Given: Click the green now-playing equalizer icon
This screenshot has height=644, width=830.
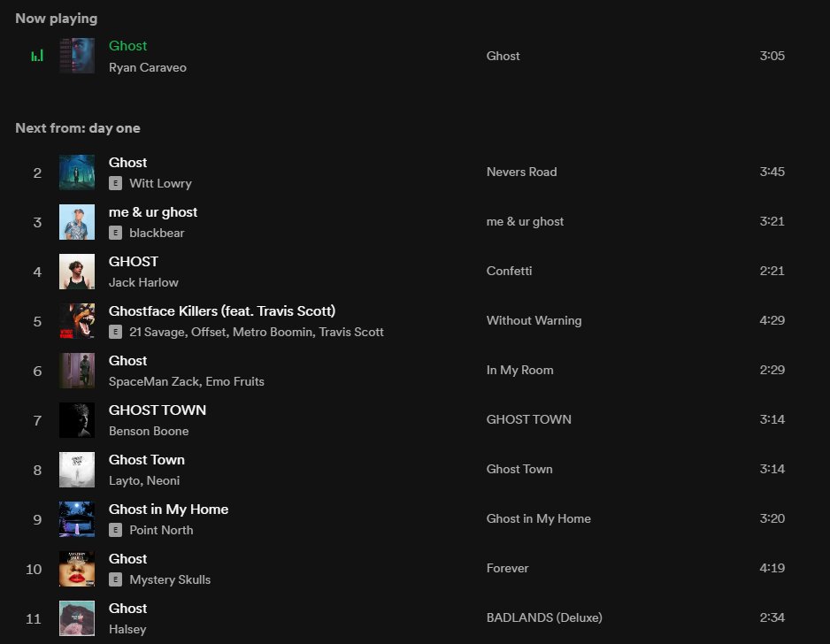Looking at the screenshot, I should click(x=37, y=55).
